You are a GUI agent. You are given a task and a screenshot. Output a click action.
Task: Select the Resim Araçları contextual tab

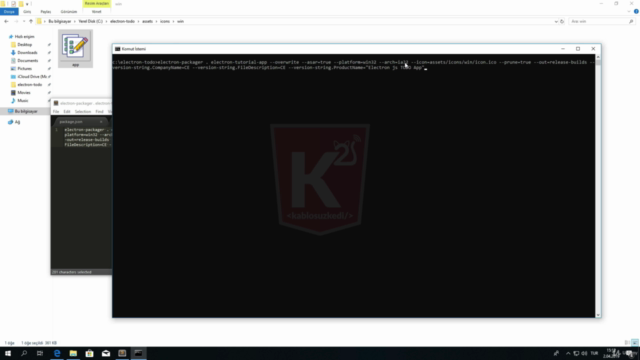97,3
